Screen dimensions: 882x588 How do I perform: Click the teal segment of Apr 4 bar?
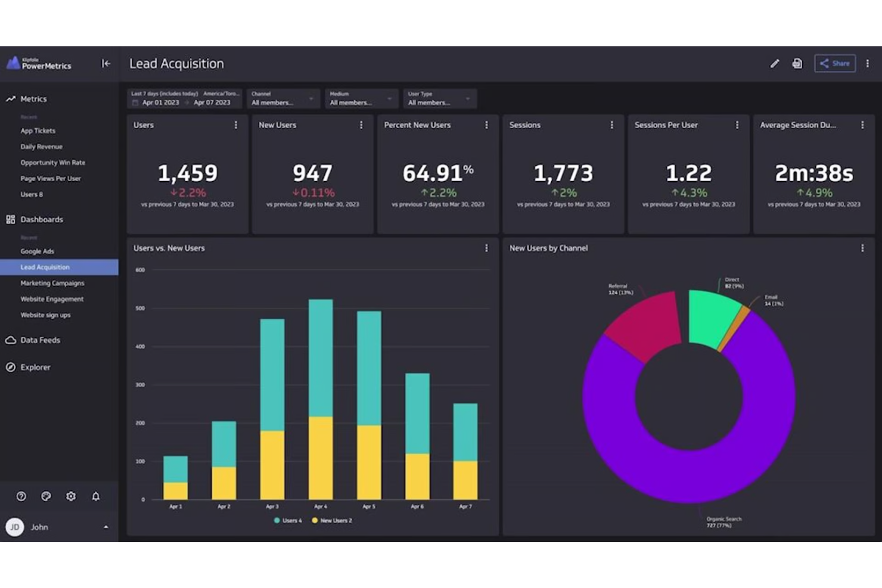[x=321, y=357]
